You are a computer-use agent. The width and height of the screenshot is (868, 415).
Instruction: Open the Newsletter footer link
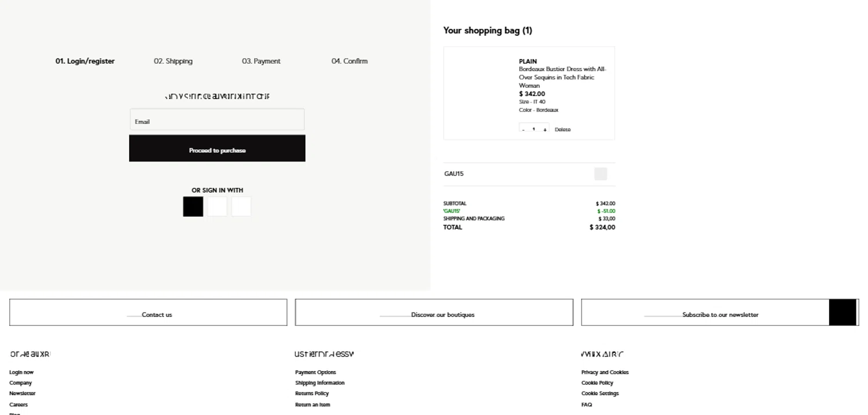click(x=22, y=393)
